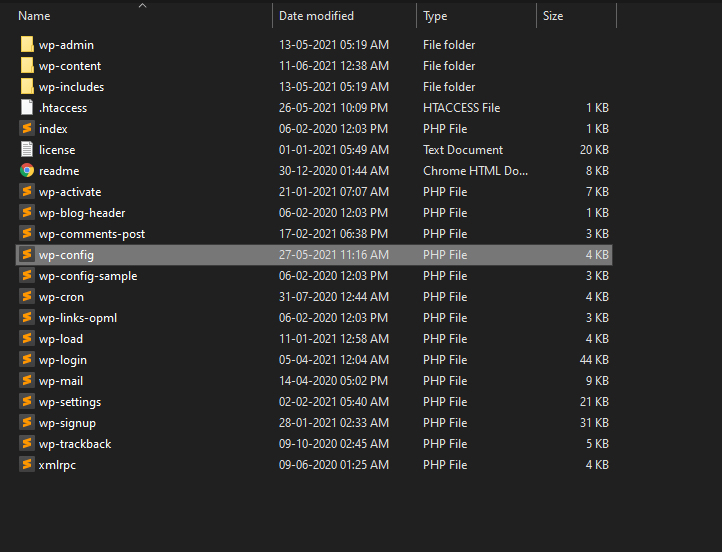Click the wp-settings file icon
This screenshot has height=552, width=722.
coord(27,401)
